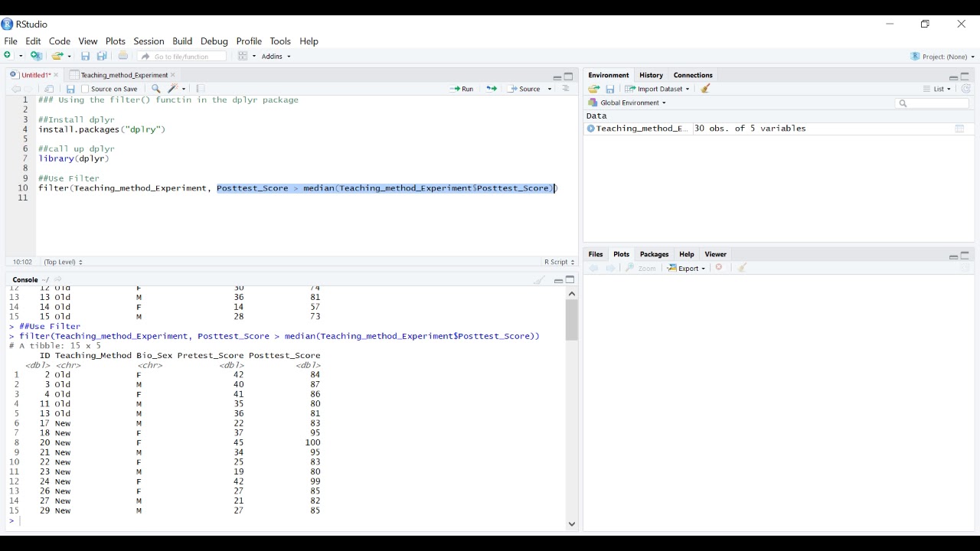980x551 pixels.
Task: Click the Print icon in main toolbar
Action: pos(122,56)
